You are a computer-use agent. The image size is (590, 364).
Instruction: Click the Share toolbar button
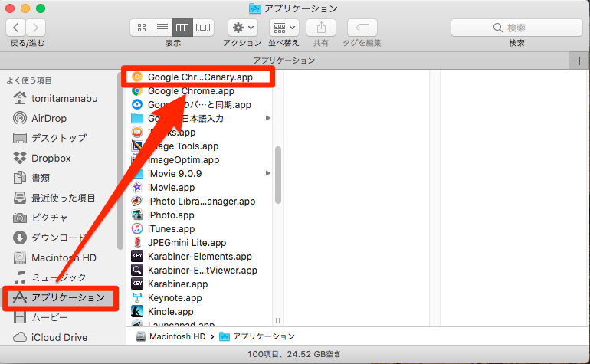321,28
